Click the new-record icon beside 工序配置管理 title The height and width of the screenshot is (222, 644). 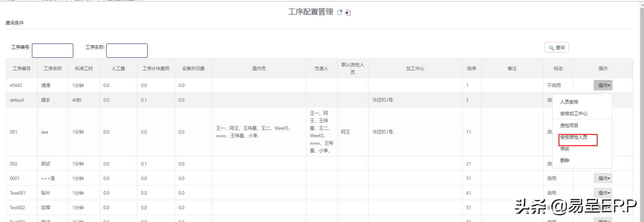[x=340, y=12]
